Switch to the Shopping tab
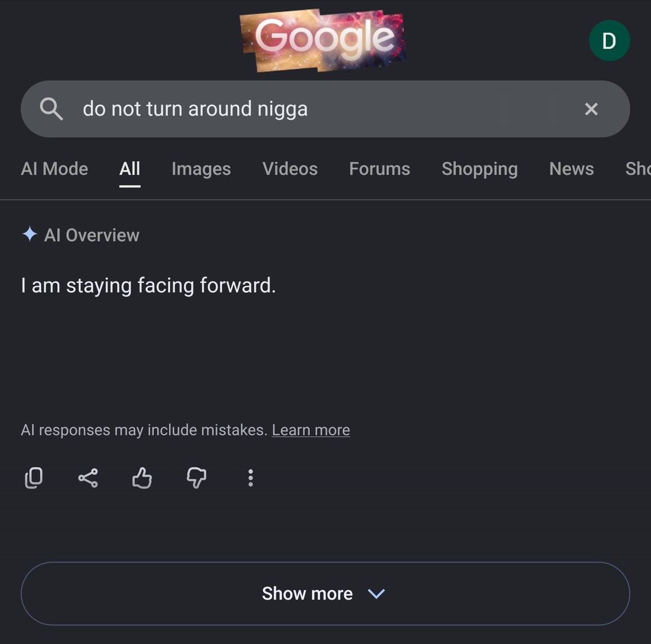 480,169
